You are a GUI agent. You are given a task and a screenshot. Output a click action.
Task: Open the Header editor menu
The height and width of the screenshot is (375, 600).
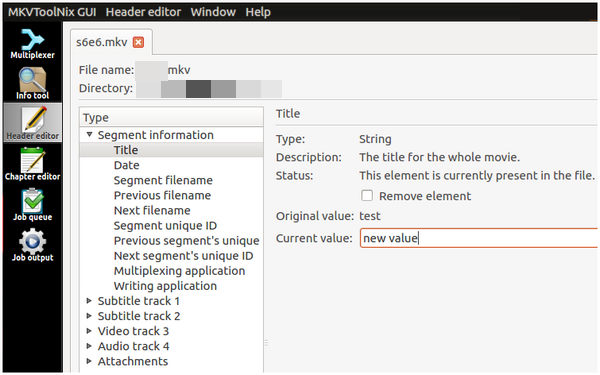(x=143, y=12)
